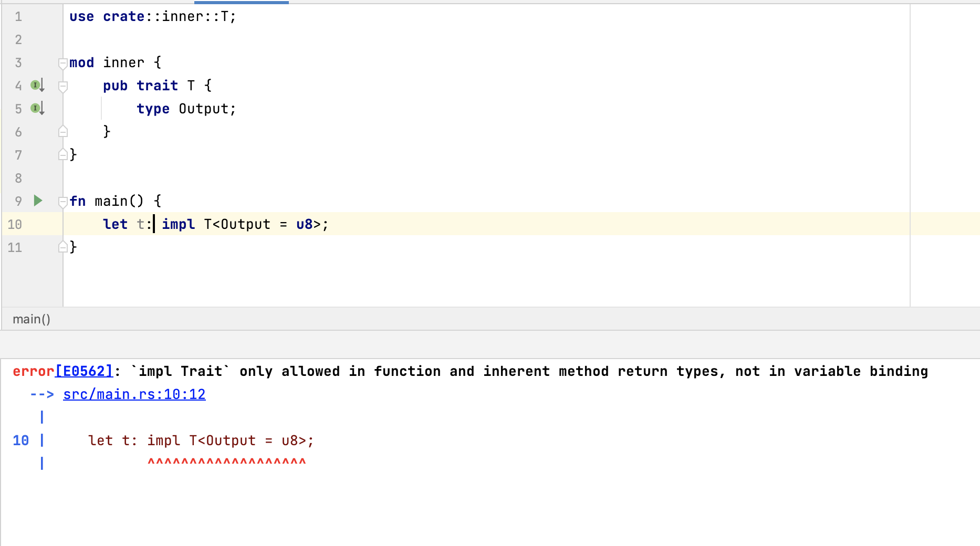Click the implementation marker beside pub trait T
The height and width of the screenshot is (546, 980).
(35, 86)
